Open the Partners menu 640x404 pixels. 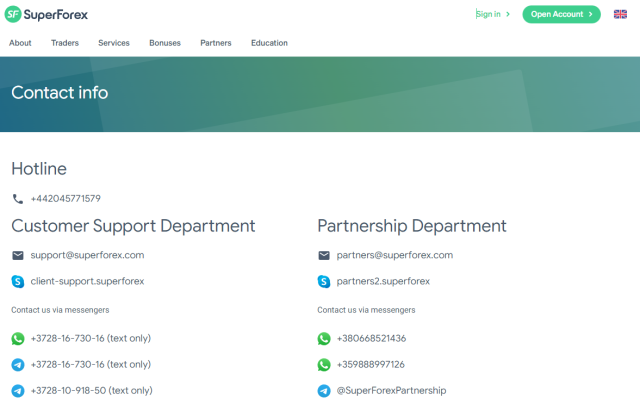tap(216, 43)
